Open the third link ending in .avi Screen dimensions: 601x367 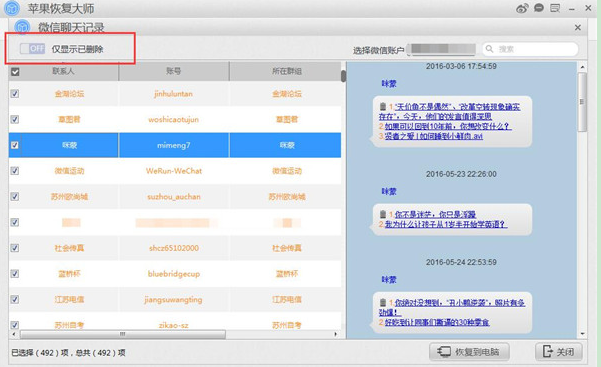[434, 136]
